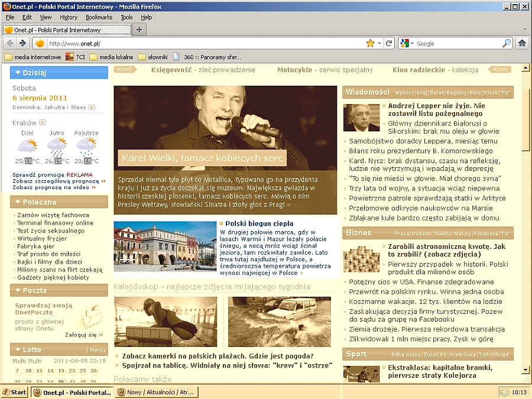
Task: Click the scrollbar up arrow
Action: (525, 67)
